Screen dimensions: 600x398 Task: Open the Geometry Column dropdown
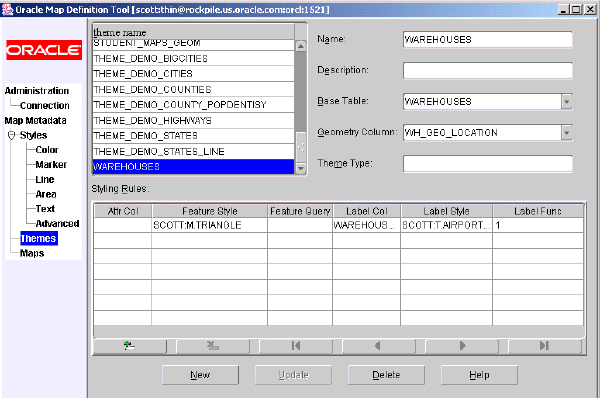point(567,132)
